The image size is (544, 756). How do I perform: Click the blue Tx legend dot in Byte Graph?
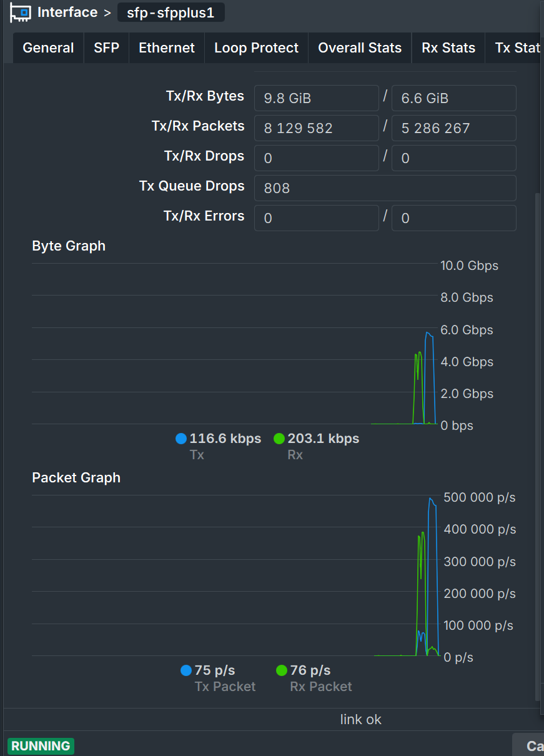tap(181, 439)
